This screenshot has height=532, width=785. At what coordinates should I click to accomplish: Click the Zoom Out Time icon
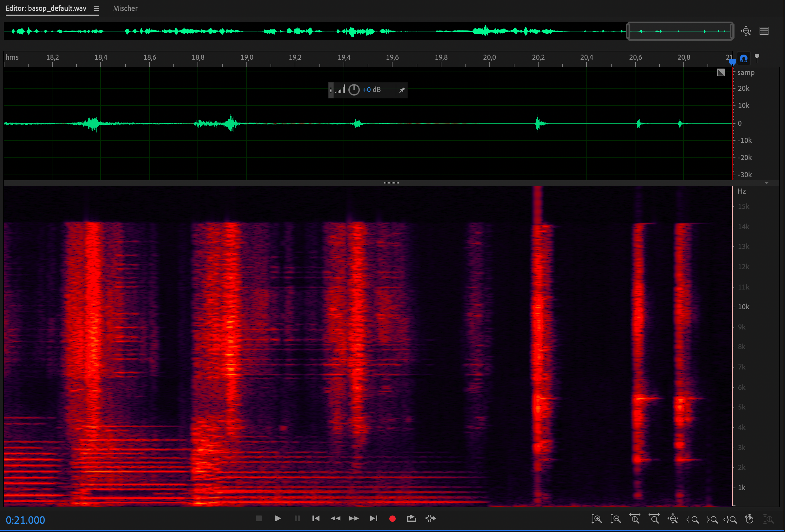[654, 519]
